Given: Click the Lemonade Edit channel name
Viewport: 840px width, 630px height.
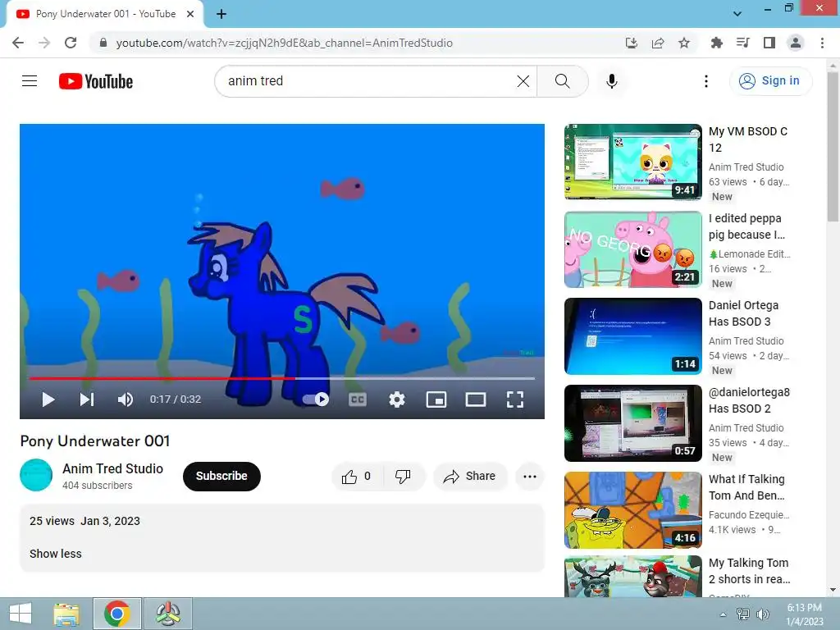Looking at the screenshot, I should click(x=750, y=254).
